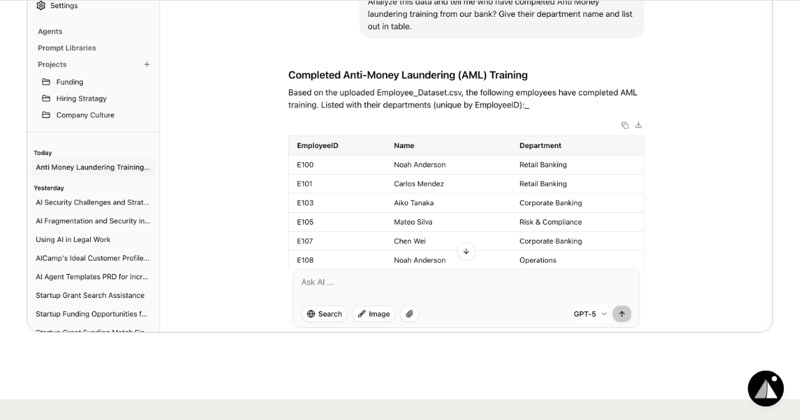Open the Funding project folder
This screenshot has height=420, width=800.
pos(69,82)
